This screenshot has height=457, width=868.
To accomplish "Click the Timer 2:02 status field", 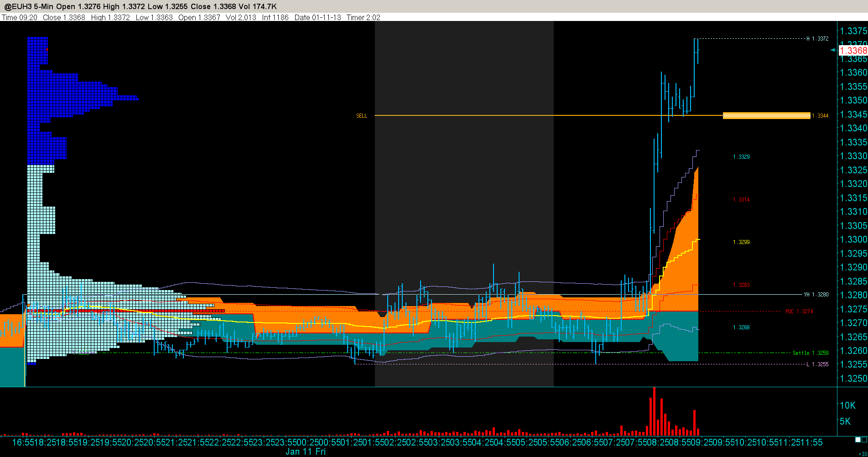I will (364, 17).
